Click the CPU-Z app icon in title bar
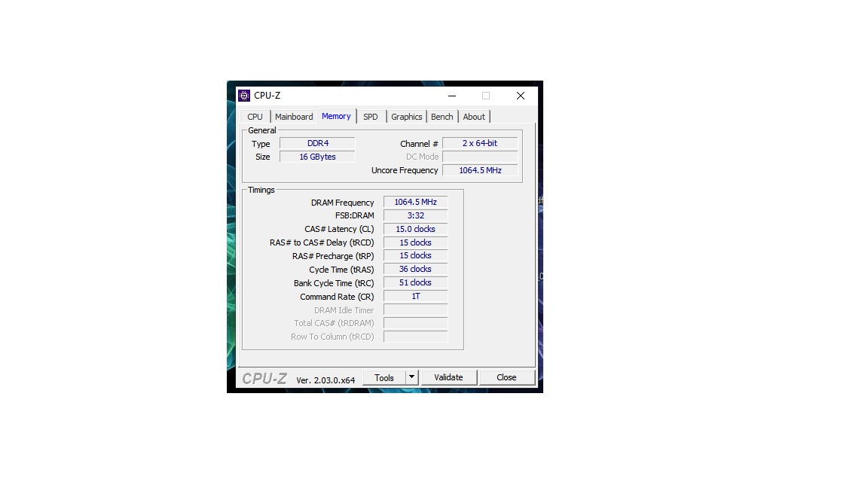The height and width of the screenshot is (488, 868). click(244, 96)
